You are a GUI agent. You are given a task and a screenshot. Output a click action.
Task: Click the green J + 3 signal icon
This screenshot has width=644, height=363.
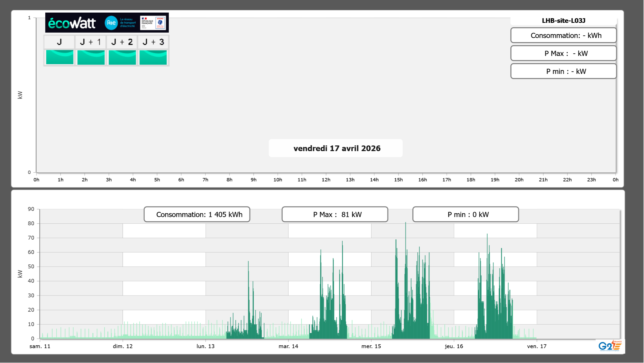[153, 57]
